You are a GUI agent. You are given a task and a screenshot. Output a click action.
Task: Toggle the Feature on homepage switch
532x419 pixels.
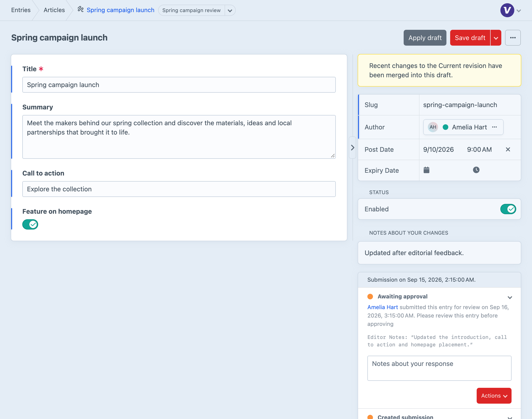click(30, 224)
